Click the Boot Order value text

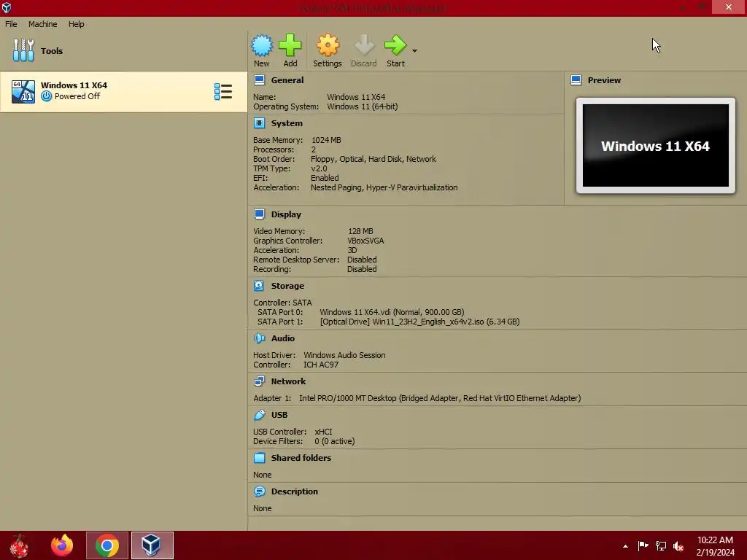pos(373,159)
